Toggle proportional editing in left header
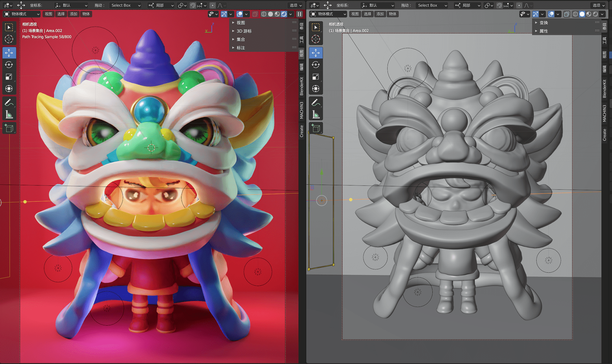 pyautogui.click(x=212, y=5)
